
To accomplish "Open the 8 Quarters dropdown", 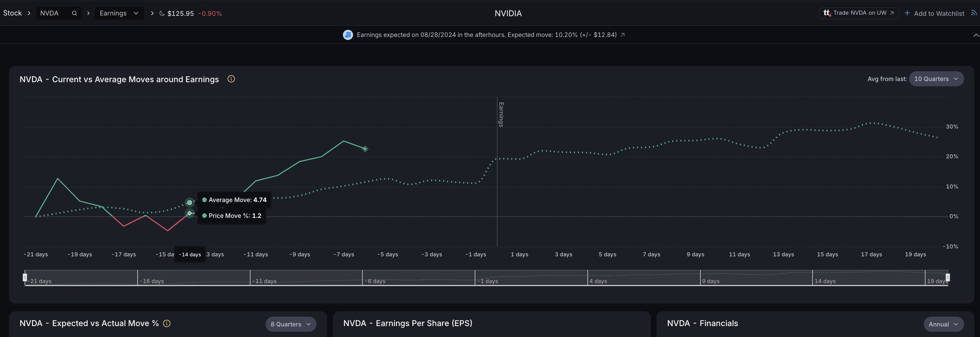I will tap(291, 324).
